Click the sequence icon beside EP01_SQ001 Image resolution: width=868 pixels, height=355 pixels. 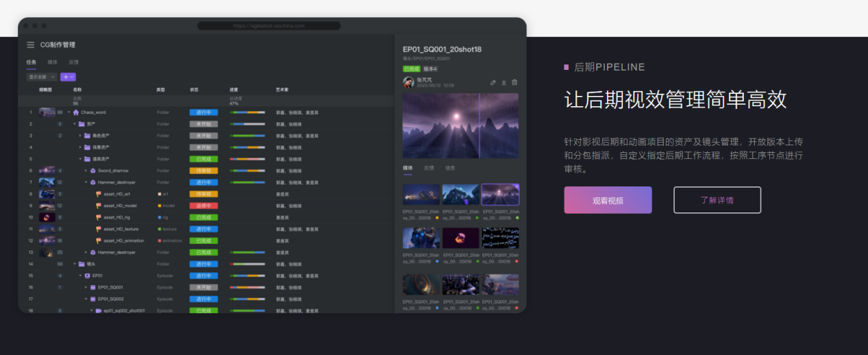pos(93,287)
